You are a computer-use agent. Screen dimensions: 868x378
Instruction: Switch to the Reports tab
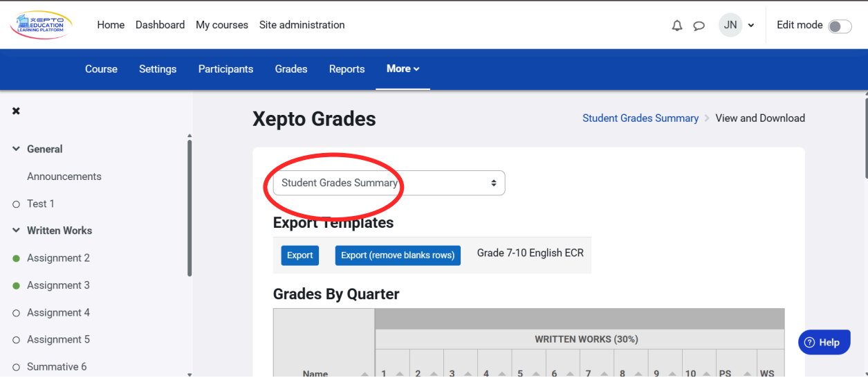(347, 69)
